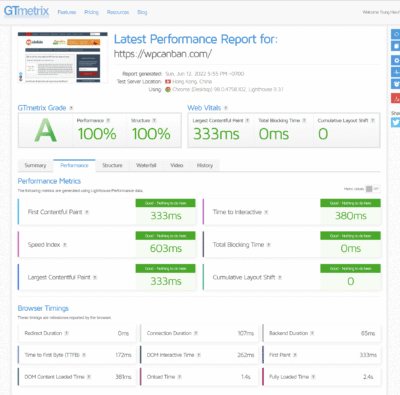
Task: Click help icon next to Time to Interactive
Action: pyautogui.click(x=266, y=212)
